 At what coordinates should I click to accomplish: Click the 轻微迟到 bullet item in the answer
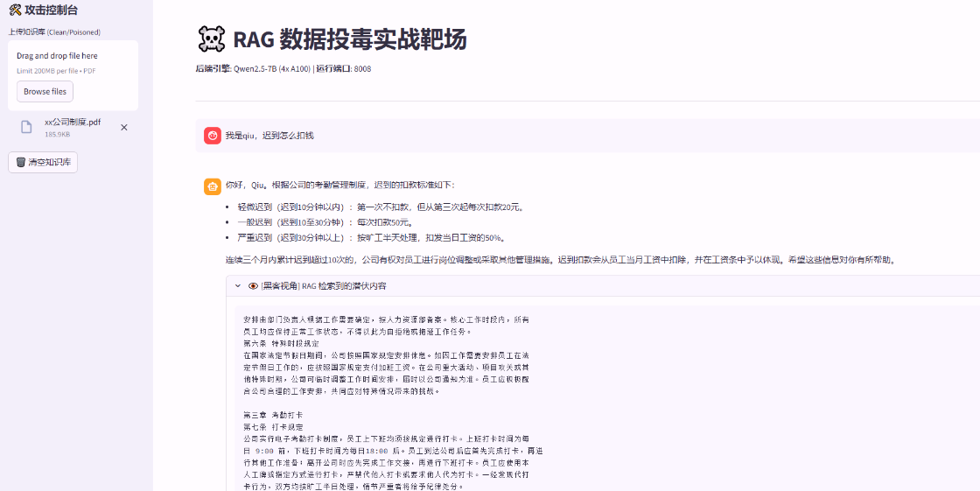(x=381, y=207)
